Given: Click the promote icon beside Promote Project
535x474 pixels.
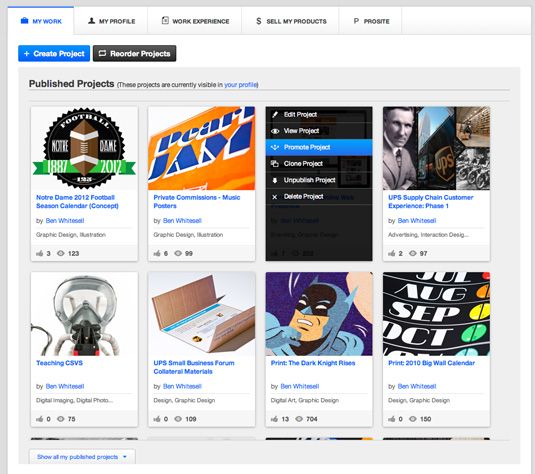Looking at the screenshot, I should coord(275,147).
